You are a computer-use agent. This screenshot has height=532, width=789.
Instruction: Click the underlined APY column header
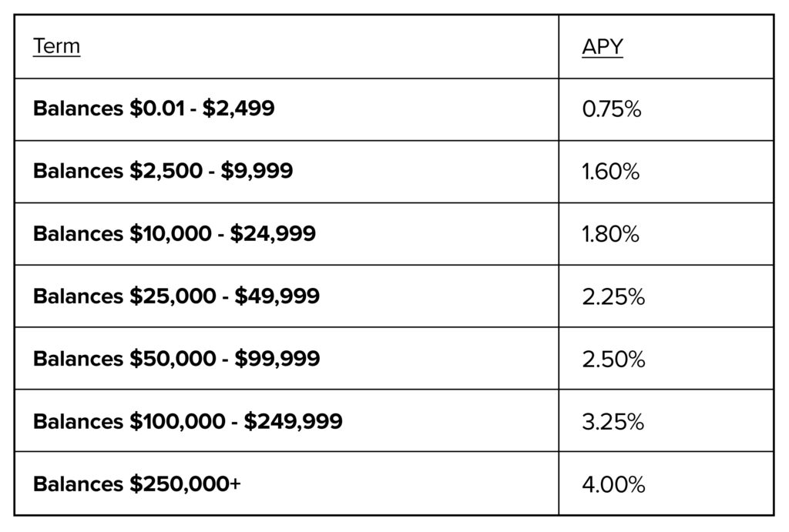[x=603, y=47]
